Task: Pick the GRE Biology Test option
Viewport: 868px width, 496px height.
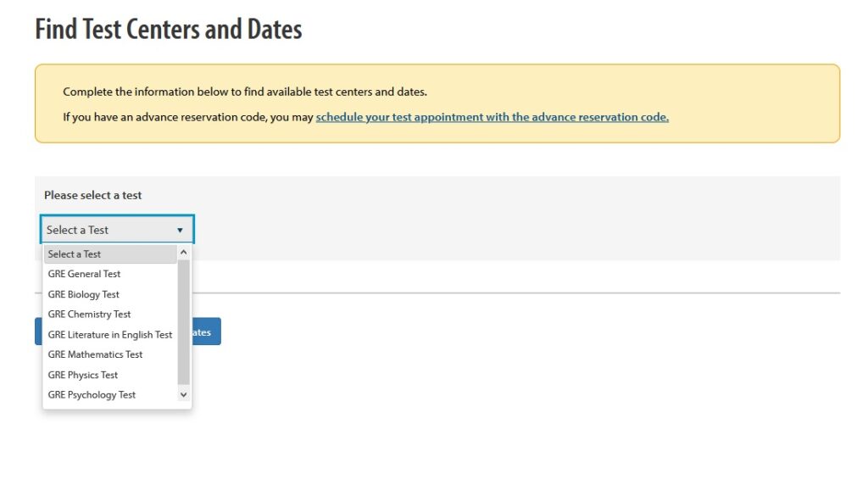Action: click(84, 294)
